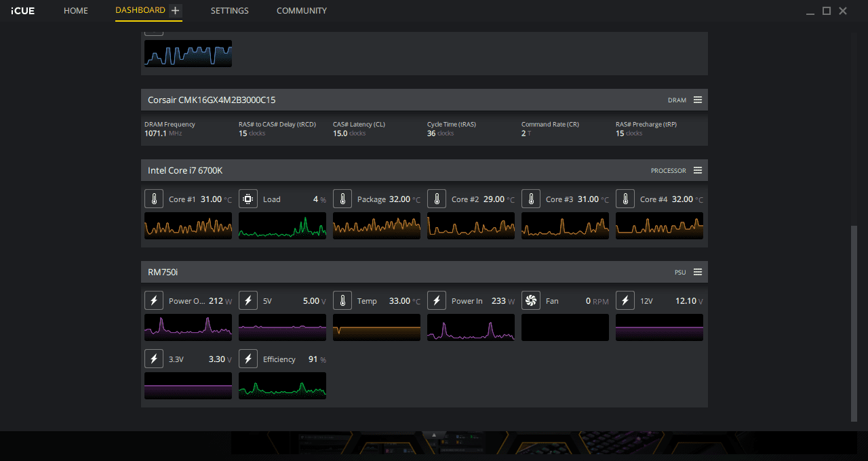868x461 pixels.
Task: Click the Power In graph
Action: (x=471, y=327)
